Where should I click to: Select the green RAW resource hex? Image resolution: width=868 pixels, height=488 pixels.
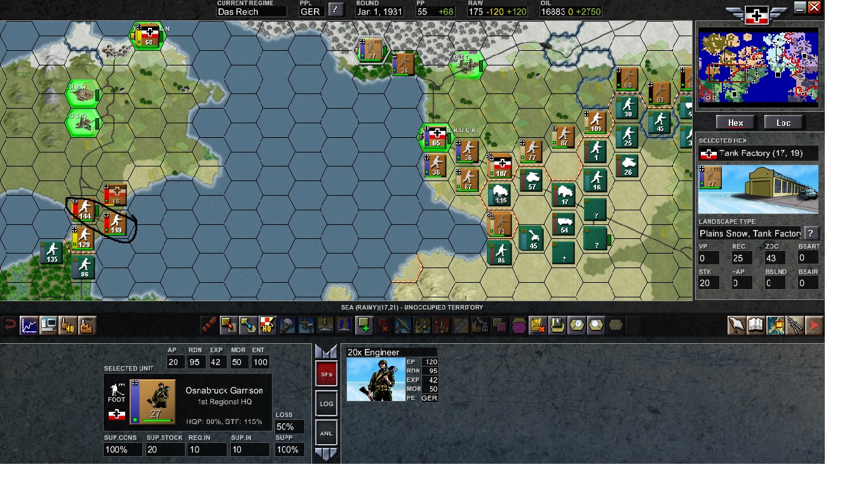pyautogui.click(x=83, y=94)
